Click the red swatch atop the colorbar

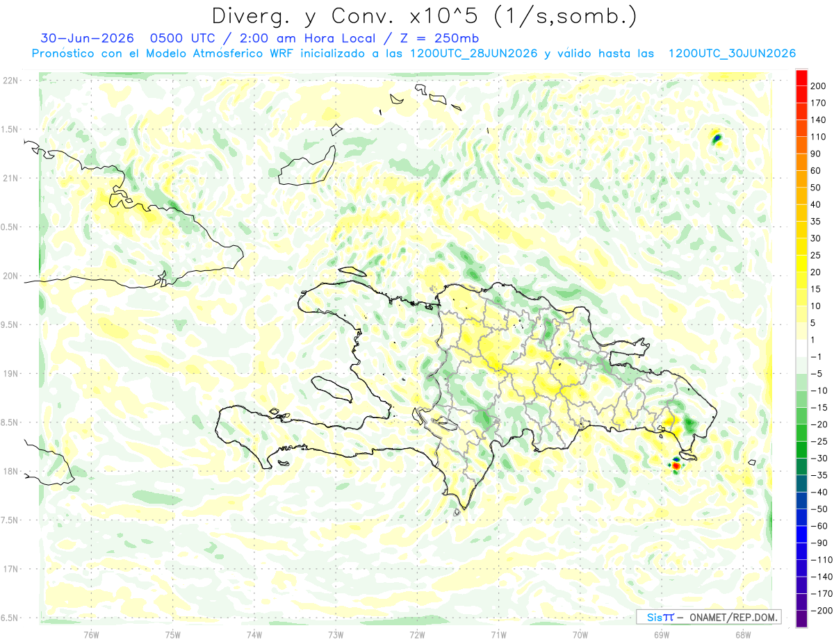pyautogui.click(x=801, y=77)
